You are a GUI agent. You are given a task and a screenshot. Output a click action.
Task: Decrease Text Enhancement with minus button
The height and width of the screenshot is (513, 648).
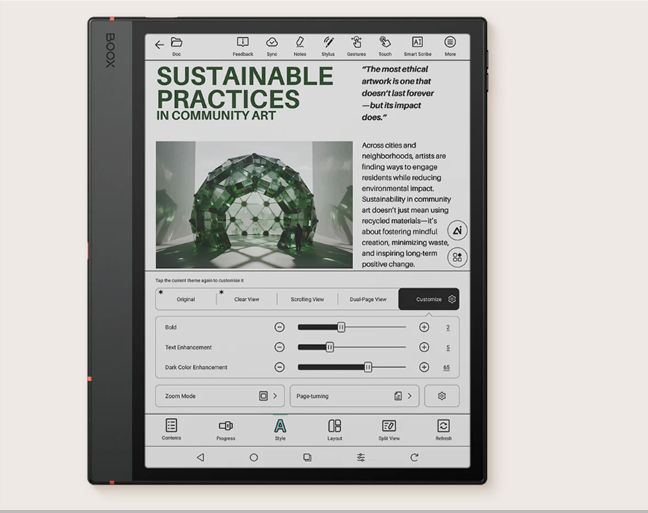(279, 347)
